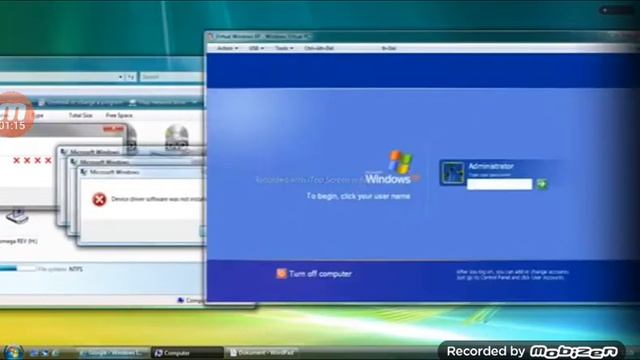Sort by the Total Size column
This screenshot has height=360, width=640.
(80, 116)
